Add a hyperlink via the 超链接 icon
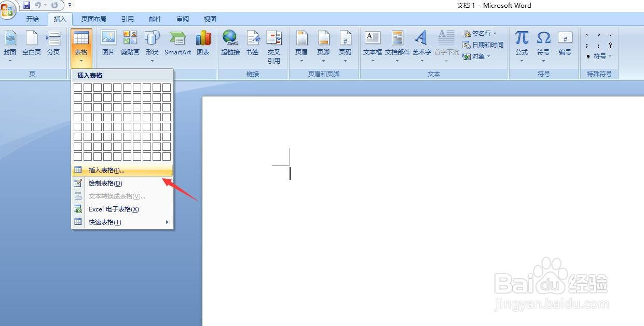The image size is (644, 326). tap(230, 44)
